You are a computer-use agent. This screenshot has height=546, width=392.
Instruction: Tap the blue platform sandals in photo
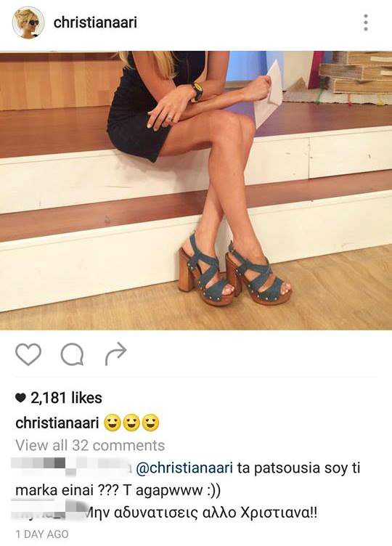[235, 272]
